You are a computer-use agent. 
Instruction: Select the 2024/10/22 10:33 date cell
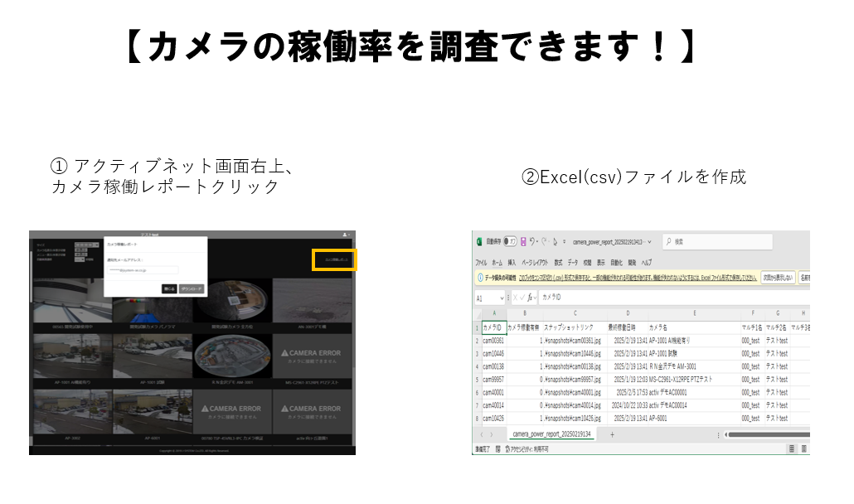(x=627, y=405)
